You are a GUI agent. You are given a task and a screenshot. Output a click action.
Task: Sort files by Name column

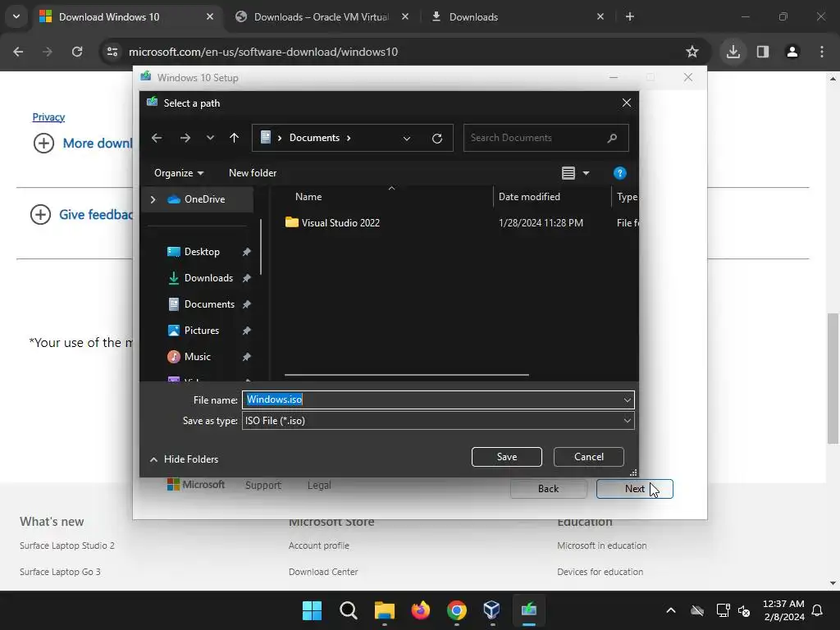308,197
